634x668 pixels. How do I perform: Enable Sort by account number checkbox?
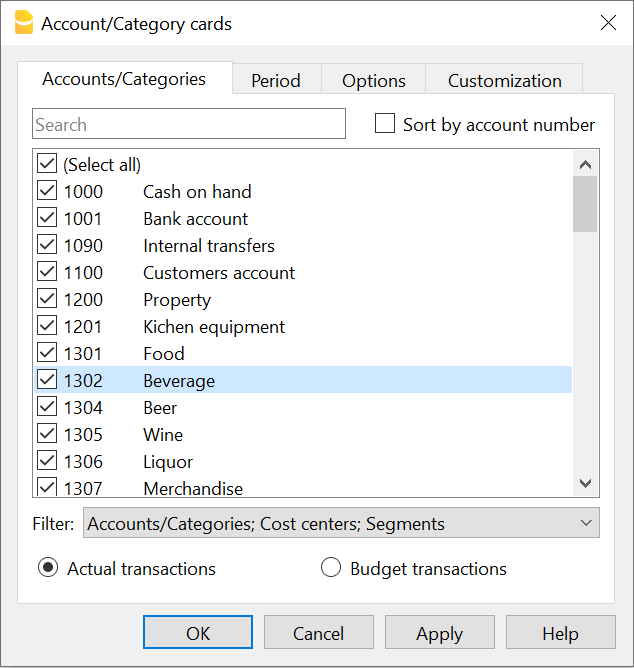pos(385,124)
